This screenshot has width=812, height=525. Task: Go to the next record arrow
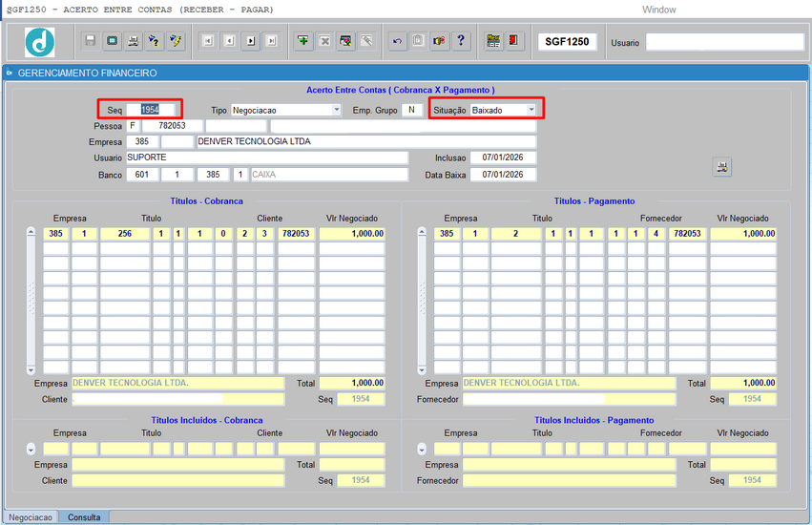(250, 41)
